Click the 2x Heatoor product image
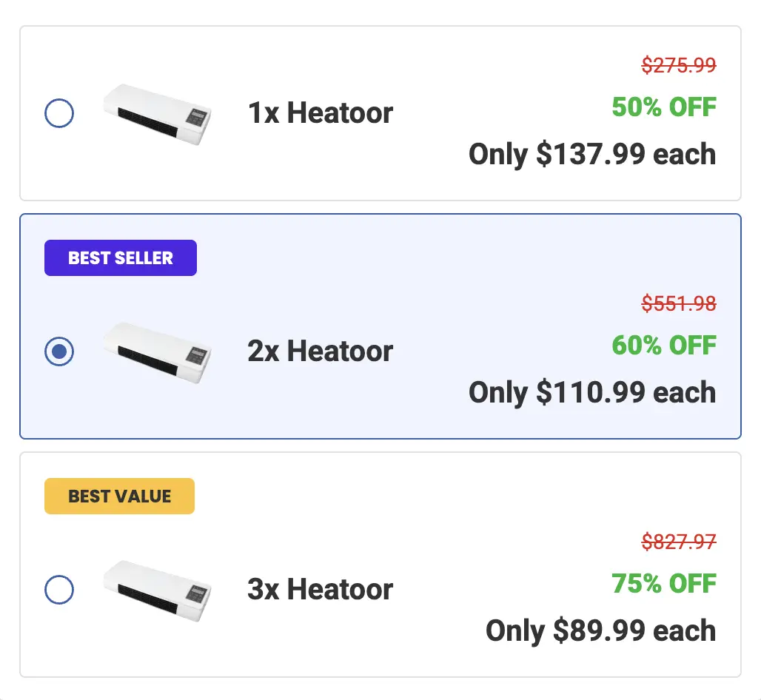Viewport: 761px width, 700px height. tap(156, 353)
